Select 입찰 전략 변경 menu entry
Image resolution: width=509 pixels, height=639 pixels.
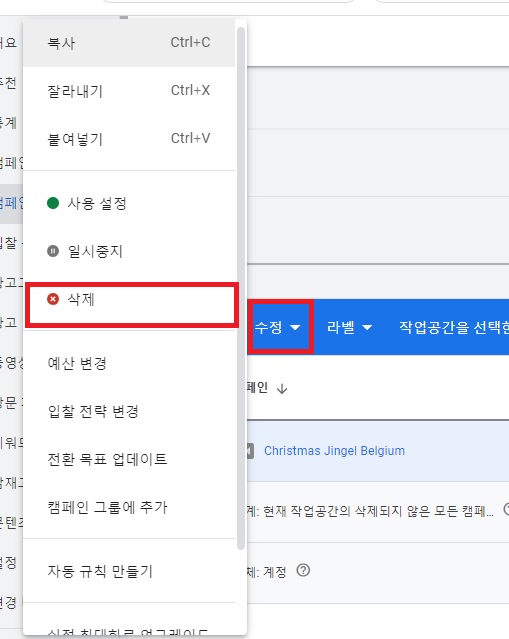click(x=129, y=411)
